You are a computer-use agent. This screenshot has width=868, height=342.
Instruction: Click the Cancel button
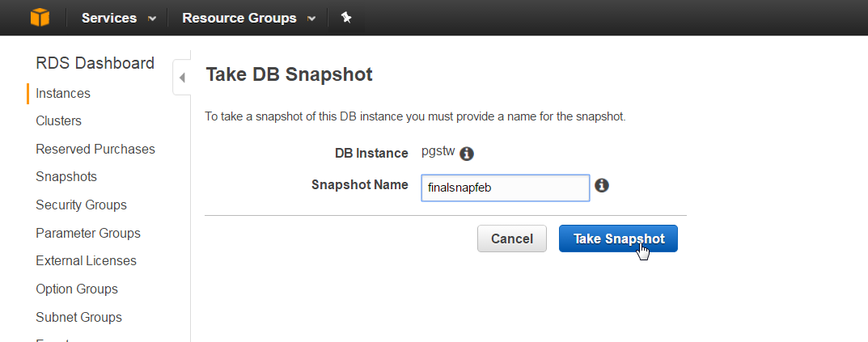(x=512, y=239)
